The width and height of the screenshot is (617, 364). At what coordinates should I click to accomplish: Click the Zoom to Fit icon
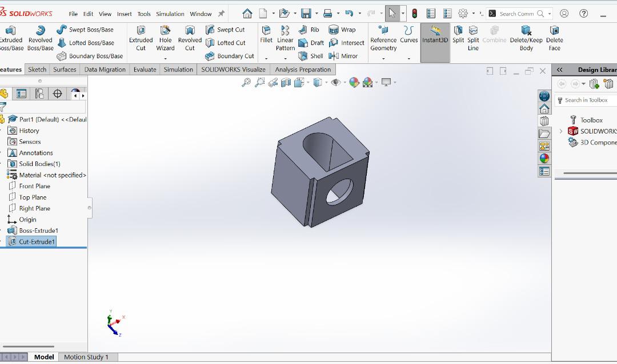[x=246, y=83]
